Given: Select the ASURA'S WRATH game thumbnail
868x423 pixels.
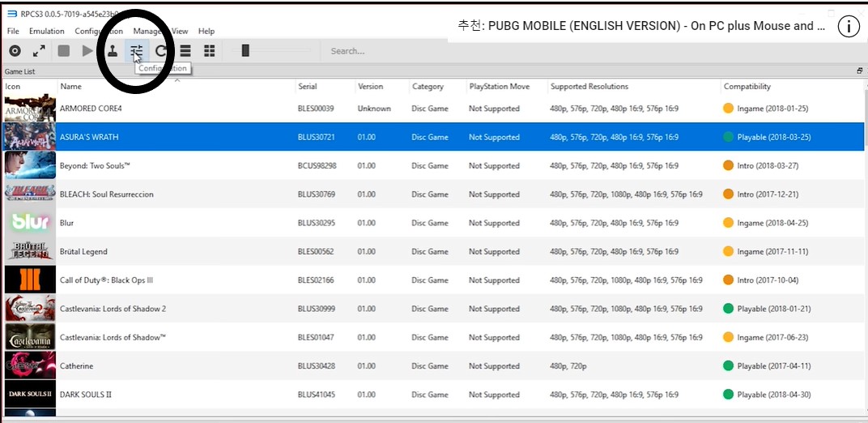Looking at the screenshot, I should click(30, 137).
